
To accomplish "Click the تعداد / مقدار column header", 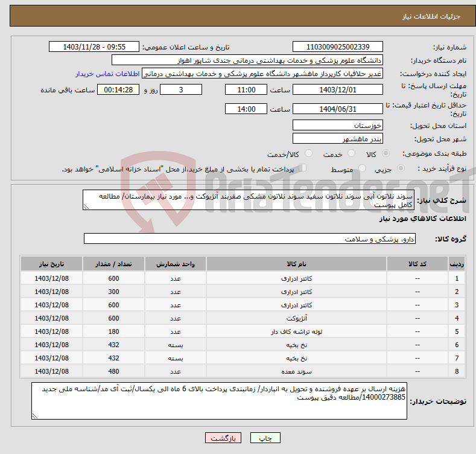I will point(113,264).
